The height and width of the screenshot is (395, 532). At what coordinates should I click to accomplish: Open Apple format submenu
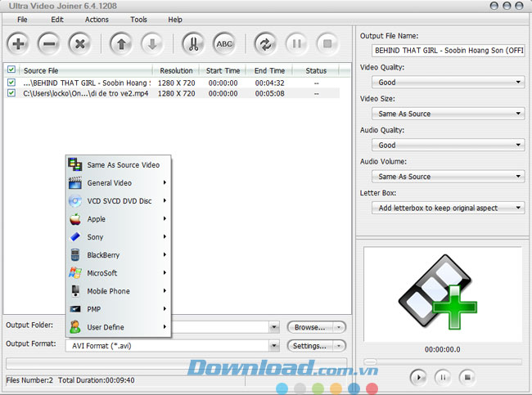pyautogui.click(x=119, y=219)
